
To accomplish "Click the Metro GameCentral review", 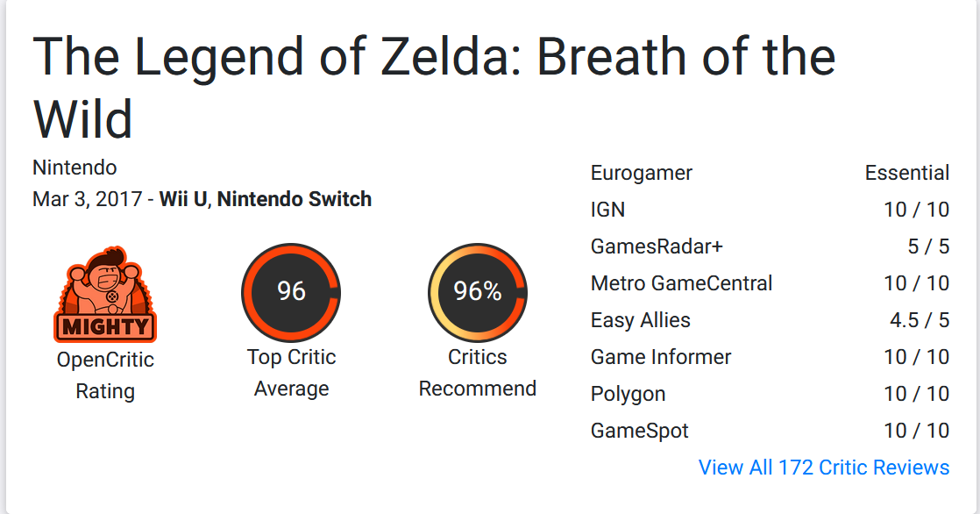I will [x=681, y=283].
